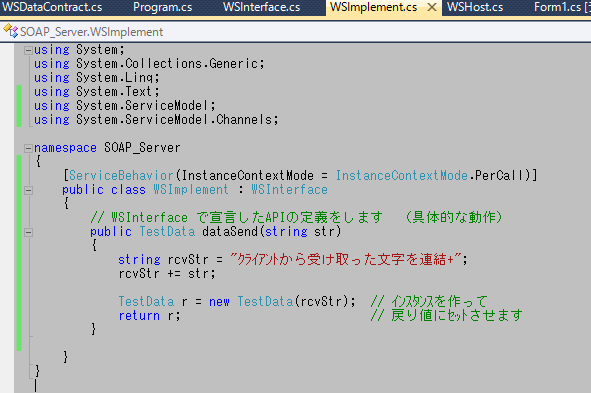Viewport: 591px width, 393px height.
Task: Click the namespace name 'SOAP_Server'
Action: pos(142,148)
